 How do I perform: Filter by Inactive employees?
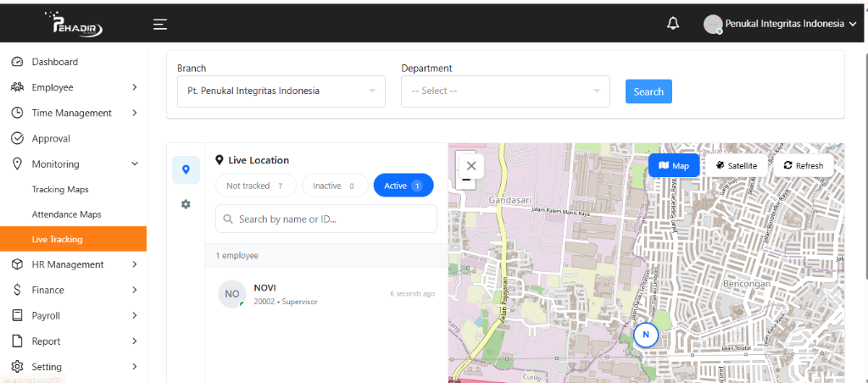click(334, 186)
